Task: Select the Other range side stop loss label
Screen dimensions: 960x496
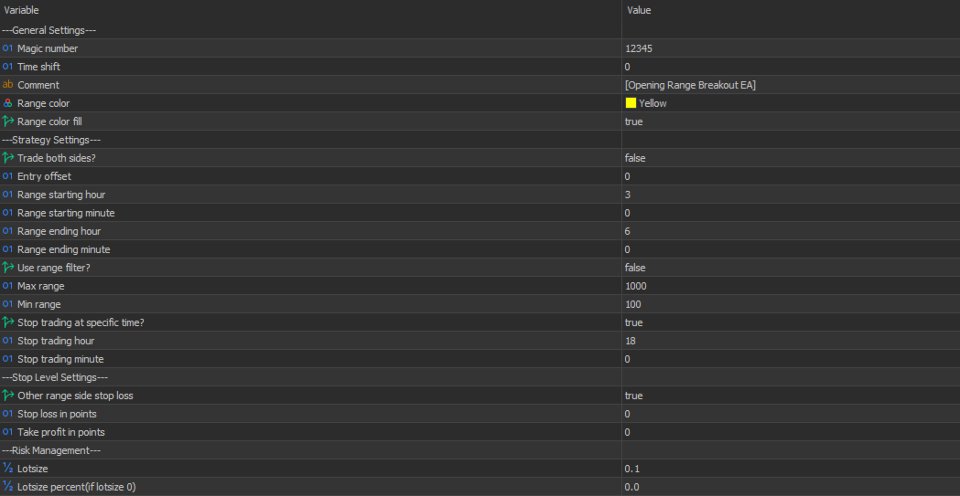Action: [x=75, y=396]
